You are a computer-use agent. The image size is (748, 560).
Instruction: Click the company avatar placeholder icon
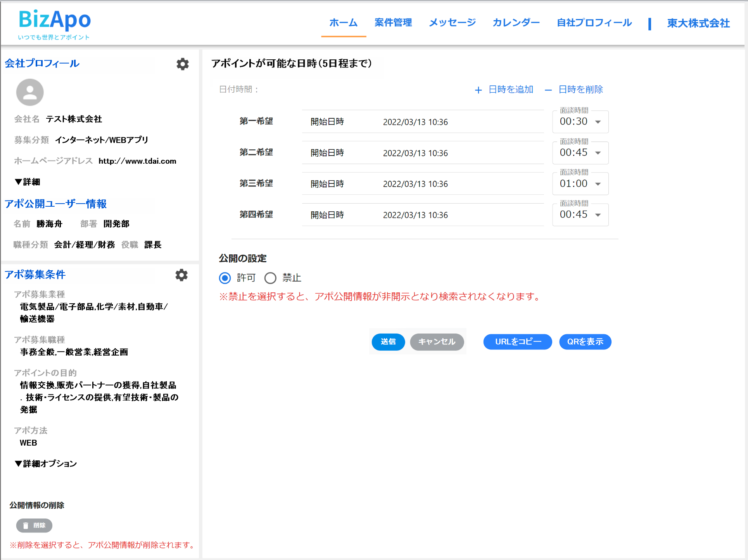(x=30, y=92)
